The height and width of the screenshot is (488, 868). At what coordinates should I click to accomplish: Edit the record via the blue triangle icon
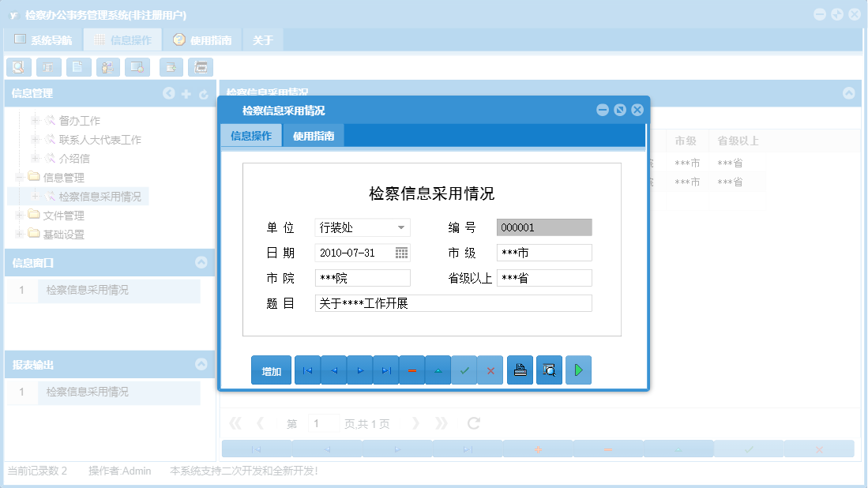(x=438, y=370)
